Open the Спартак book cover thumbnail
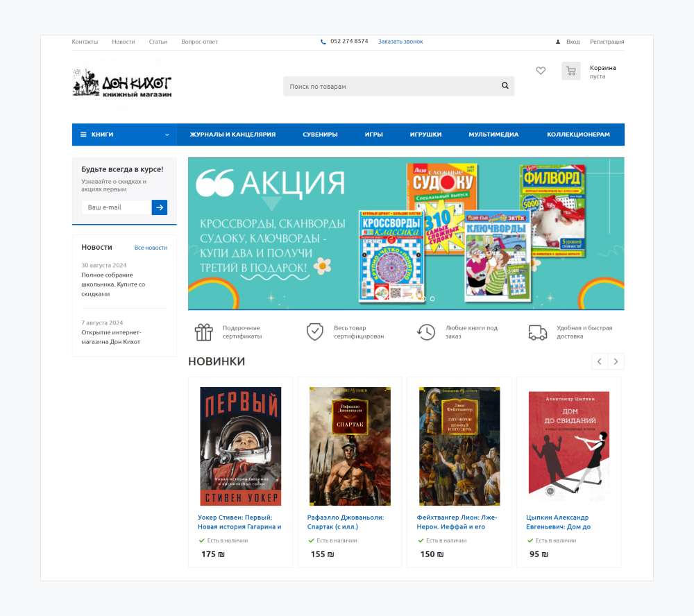The width and height of the screenshot is (694, 616). click(x=350, y=446)
